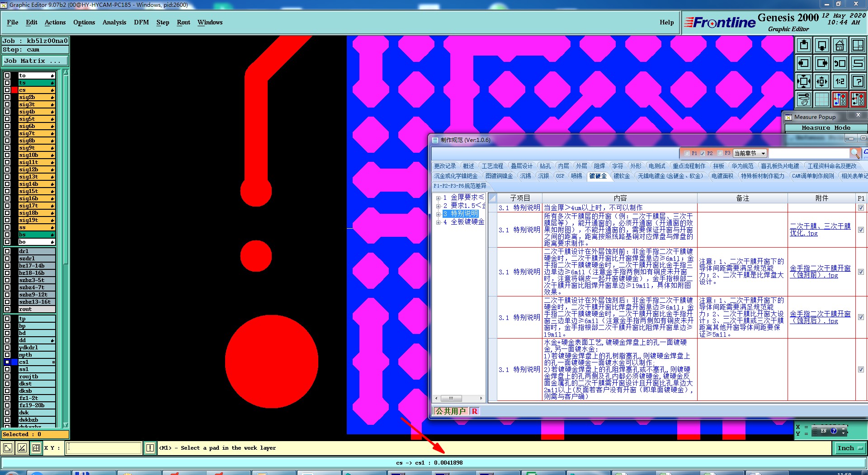Viewport: 868px width, 475px height.
Task: Click the zoom in arrows icon
Action: click(x=804, y=81)
